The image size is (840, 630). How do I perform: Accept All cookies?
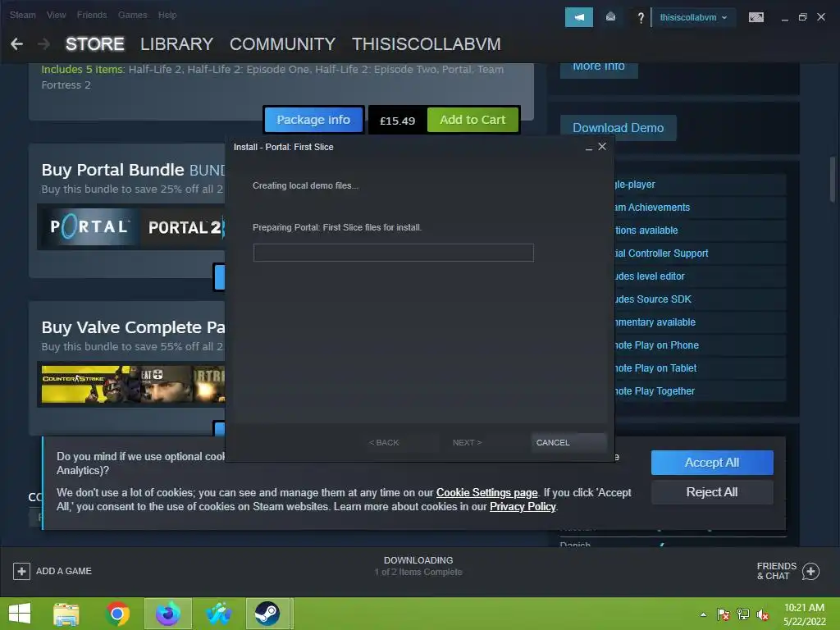click(x=712, y=463)
